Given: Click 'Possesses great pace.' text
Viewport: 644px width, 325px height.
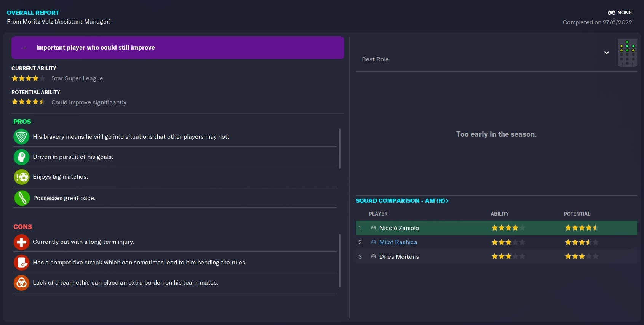Looking at the screenshot, I should (64, 198).
